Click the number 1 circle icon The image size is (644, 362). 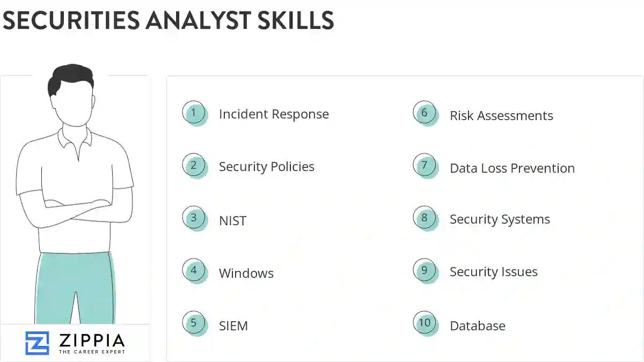[x=194, y=113]
